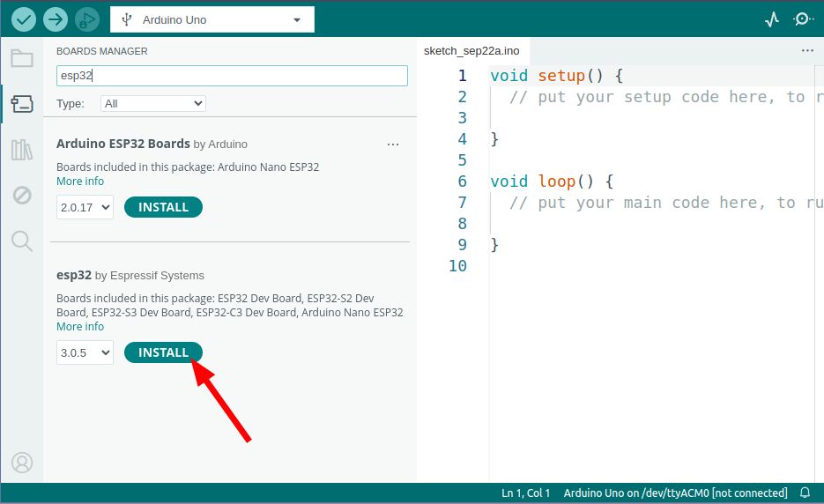The width and height of the screenshot is (824, 504).
Task: Start debugging with the Debug icon
Action: 86,19
